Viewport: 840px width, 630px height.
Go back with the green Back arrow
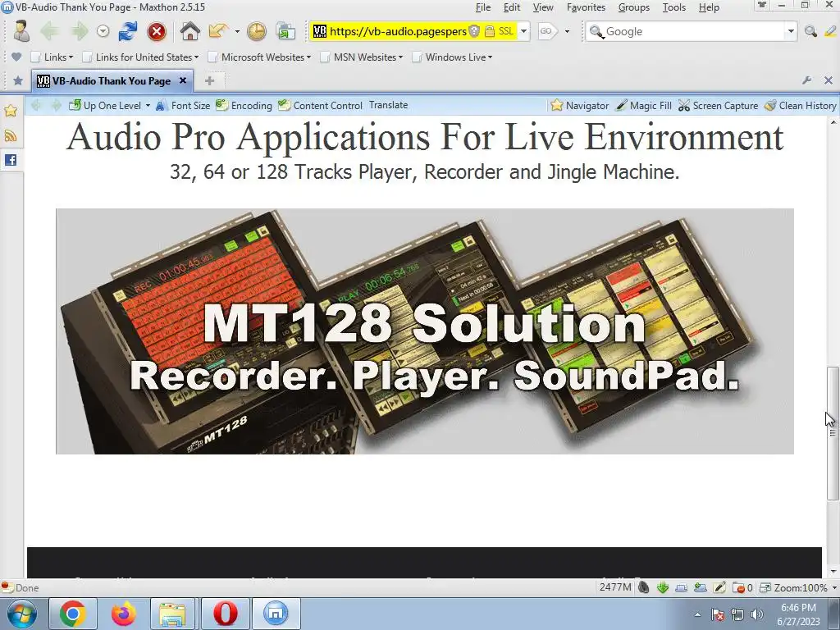pyautogui.click(x=49, y=31)
